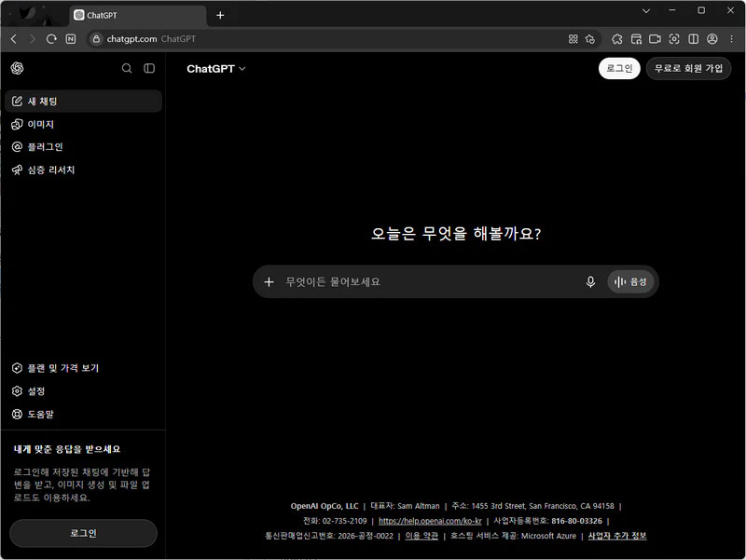This screenshot has height=560, width=746.
Task: Start voice mode with 음성 button
Action: (630, 282)
